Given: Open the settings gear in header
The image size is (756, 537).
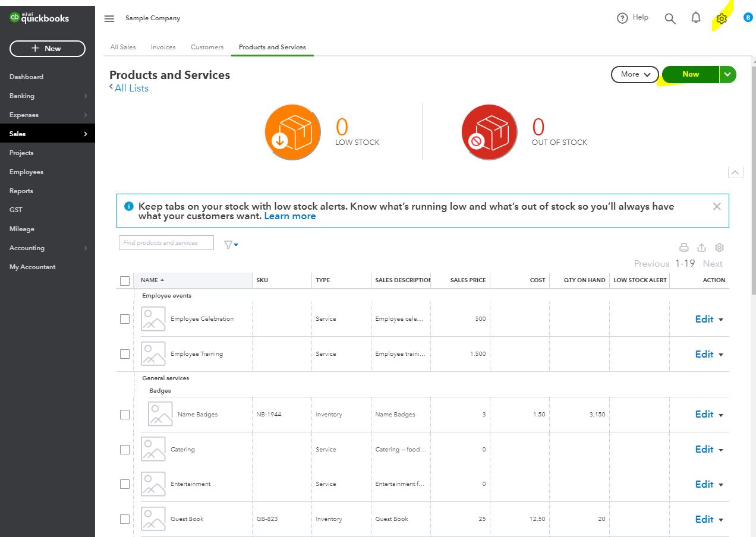Looking at the screenshot, I should click(722, 18).
